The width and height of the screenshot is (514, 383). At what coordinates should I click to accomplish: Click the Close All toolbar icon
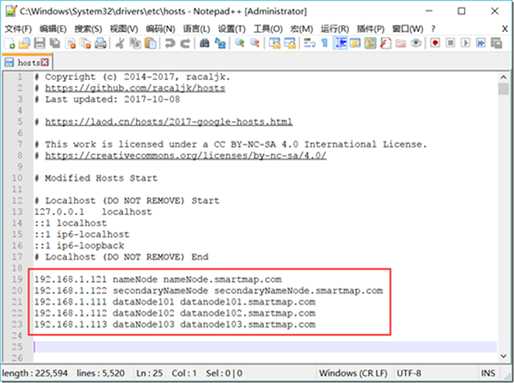point(86,43)
